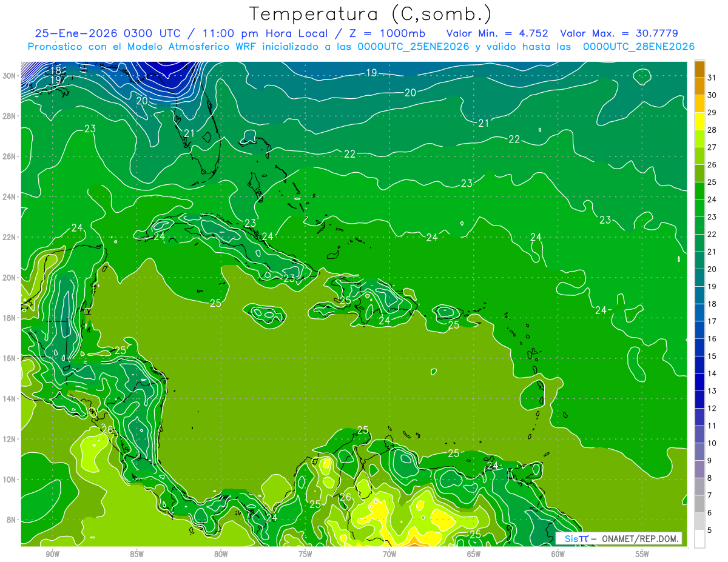Screen dimensions: 728x562
Task: Click the "24N" latitude axis label
Action: point(10,197)
